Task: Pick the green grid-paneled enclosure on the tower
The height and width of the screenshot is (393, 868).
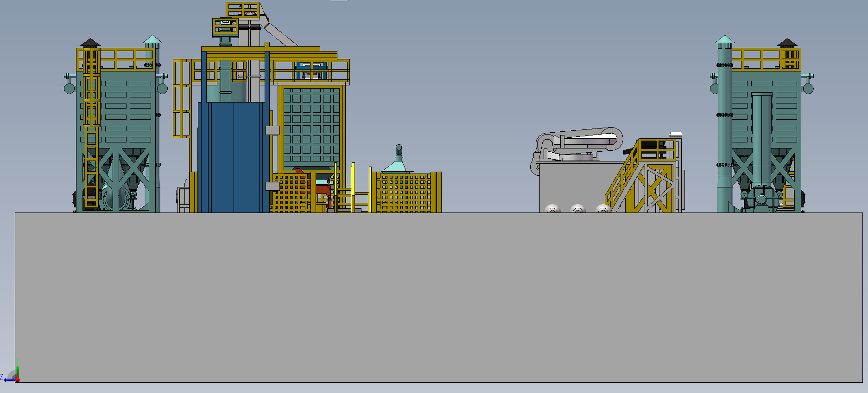Action: coord(311,125)
